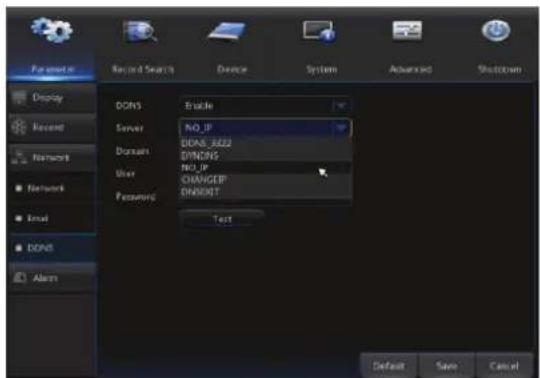Click the DDNS dropdown arrow

(x=341, y=105)
